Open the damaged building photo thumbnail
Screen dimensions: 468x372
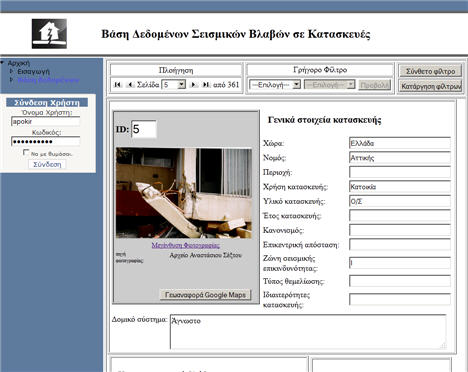pyautogui.click(x=184, y=193)
